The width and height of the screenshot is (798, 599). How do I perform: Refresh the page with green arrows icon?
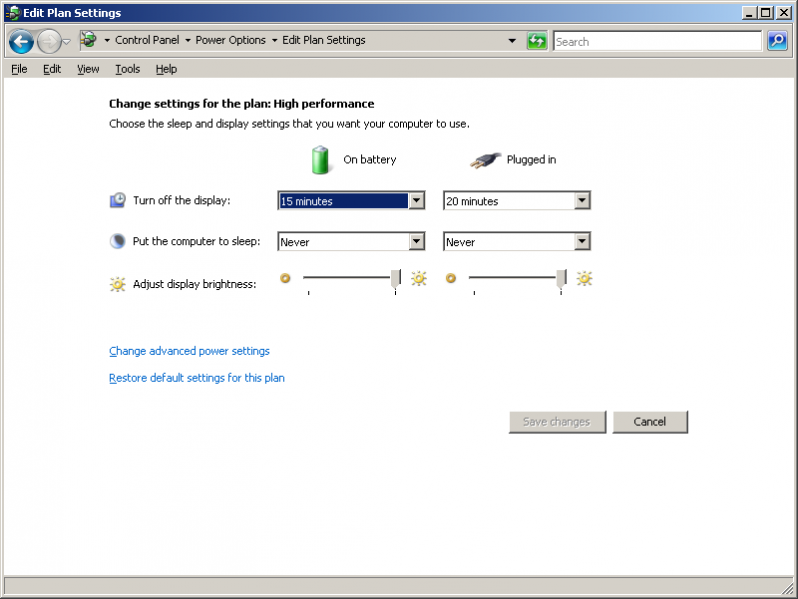(536, 41)
